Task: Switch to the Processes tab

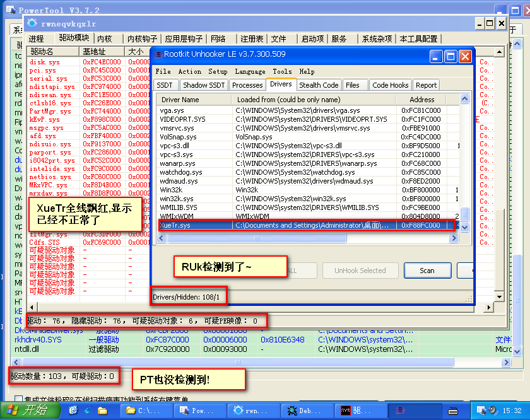Action: [x=247, y=85]
